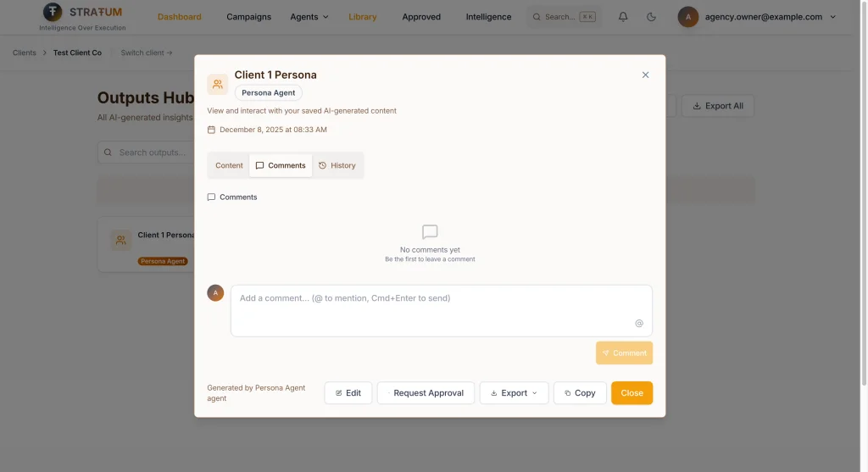
Task: Open the Export dropdown in dialog
Action: [x=514, y=393]
